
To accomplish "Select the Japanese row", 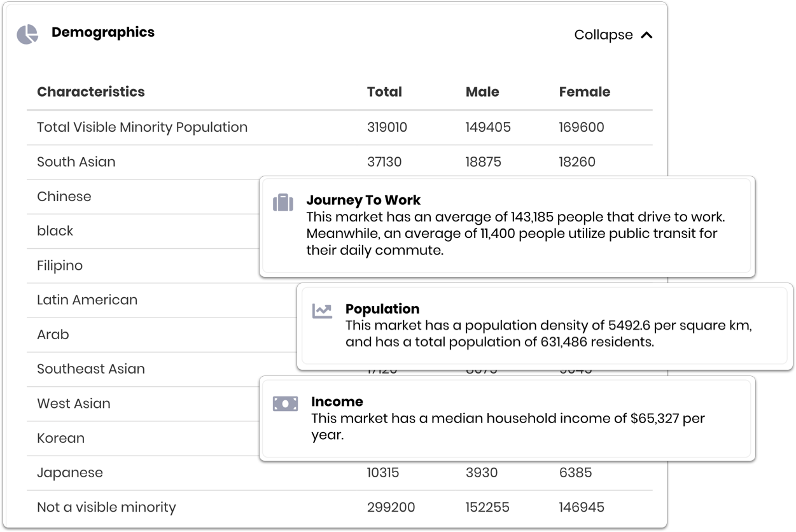I will (x=70, y=473).
